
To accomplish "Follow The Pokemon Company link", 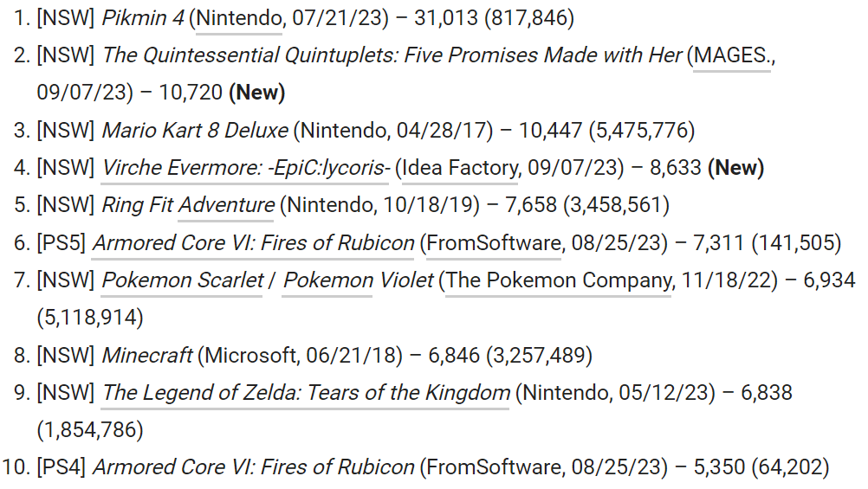I will coord(560,280).
